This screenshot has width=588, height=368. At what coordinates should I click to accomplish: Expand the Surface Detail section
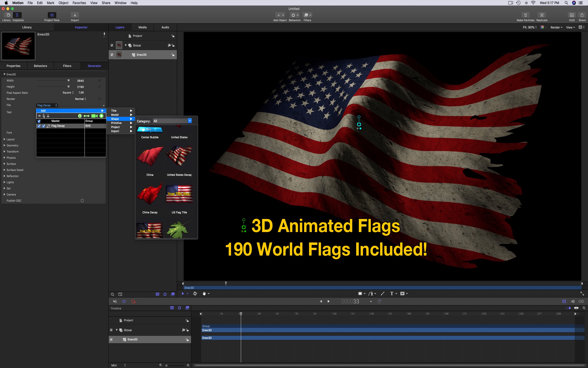[4, 170]
